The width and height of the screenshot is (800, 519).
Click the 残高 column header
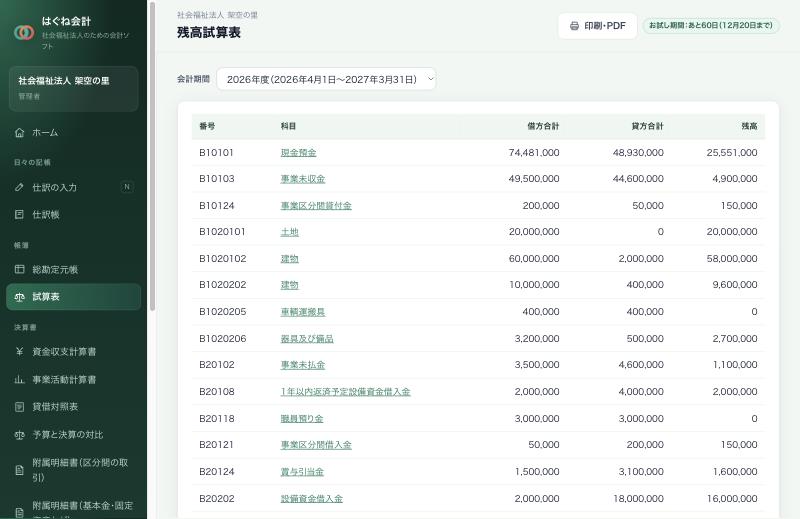(x=749, y=126)
